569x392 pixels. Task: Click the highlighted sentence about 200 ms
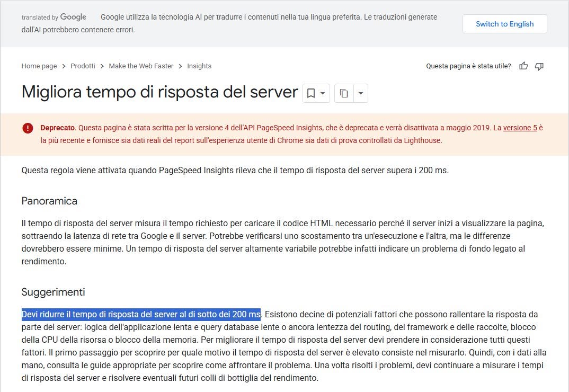tap(141, 314)
